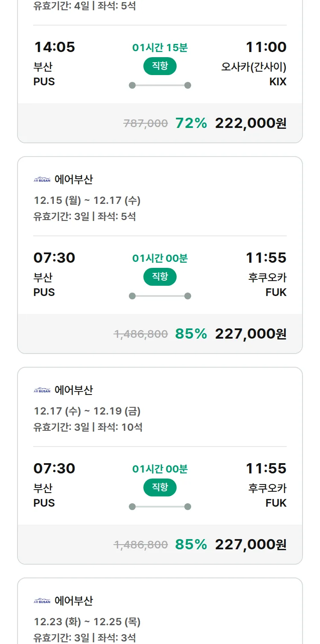320x644 pixels.
Task: Tap the 직항 badge on the 12.15 Fukuoka flight
Action: [160, 277]
